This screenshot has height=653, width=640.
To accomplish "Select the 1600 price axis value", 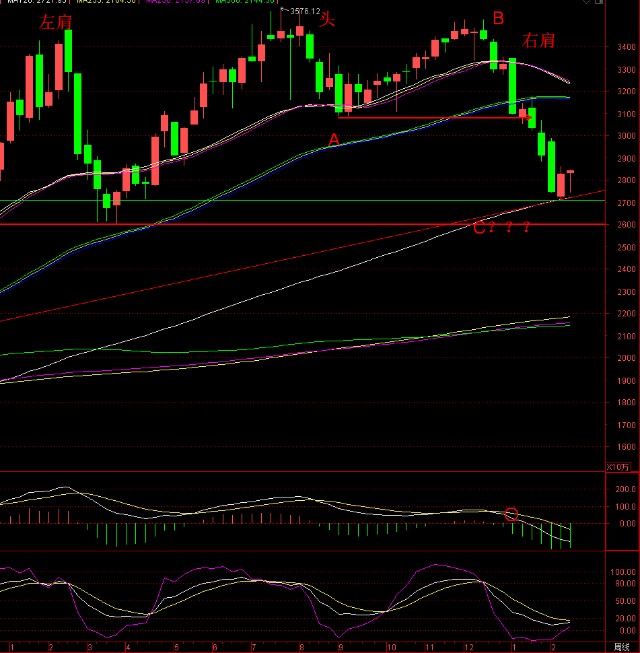I will tap(626, 447).
